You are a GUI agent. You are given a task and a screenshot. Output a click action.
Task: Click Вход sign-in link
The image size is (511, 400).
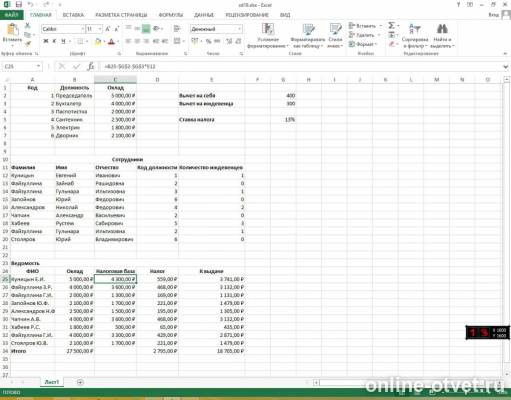pyautogui.click(x=493, y=15)
